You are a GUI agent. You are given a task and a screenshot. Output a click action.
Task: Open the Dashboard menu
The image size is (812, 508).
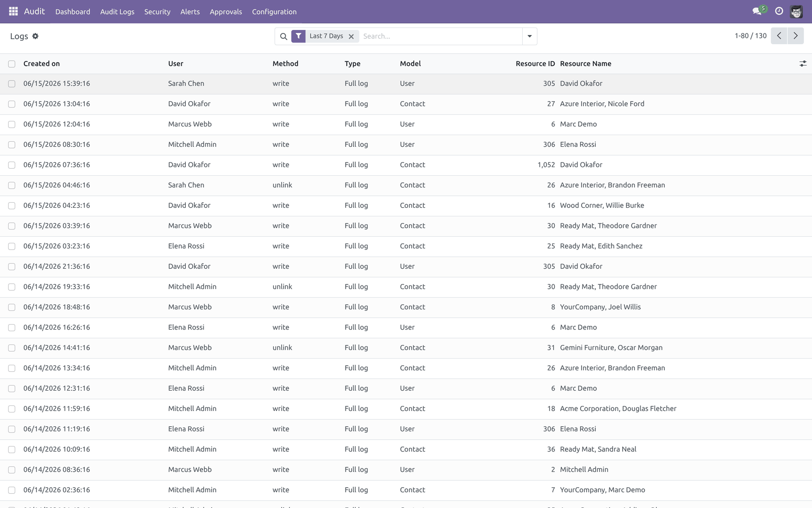tap(73, 12)
